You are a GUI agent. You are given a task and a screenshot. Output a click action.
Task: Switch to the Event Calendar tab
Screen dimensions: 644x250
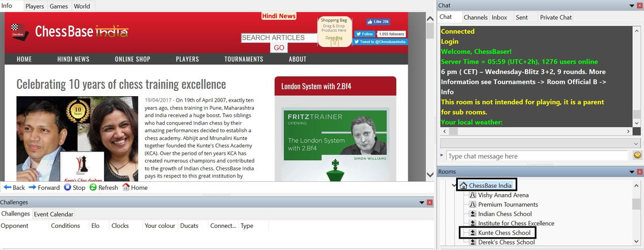pyautogui.click(x=53, y=214)
